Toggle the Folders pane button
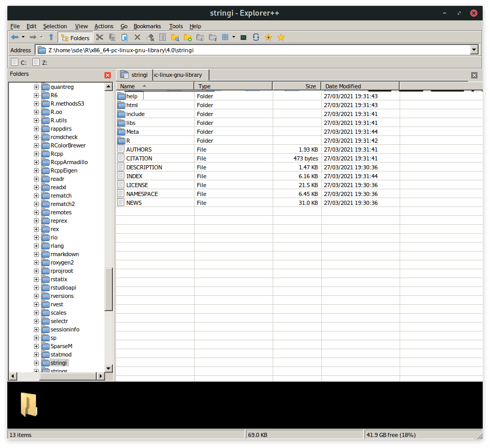490x448 pixels. [75, 38]
